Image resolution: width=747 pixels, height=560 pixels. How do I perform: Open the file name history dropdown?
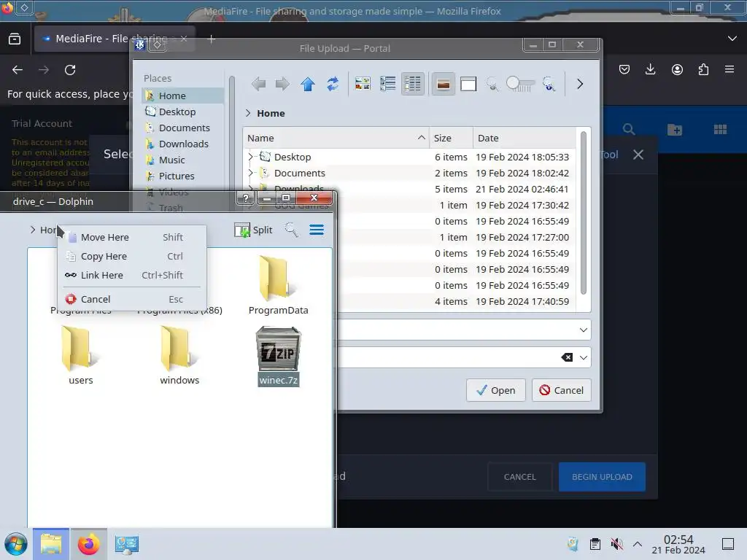(583, 330)
